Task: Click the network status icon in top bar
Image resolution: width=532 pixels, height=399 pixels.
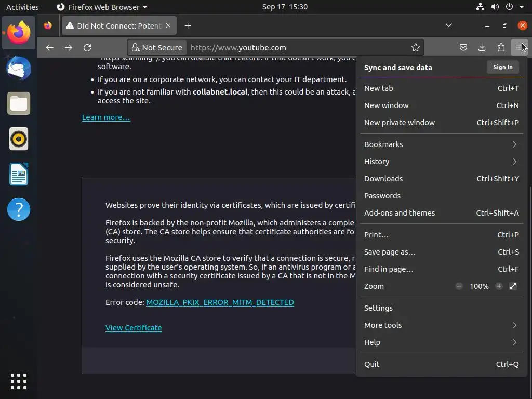Action: tap(480, 7)
